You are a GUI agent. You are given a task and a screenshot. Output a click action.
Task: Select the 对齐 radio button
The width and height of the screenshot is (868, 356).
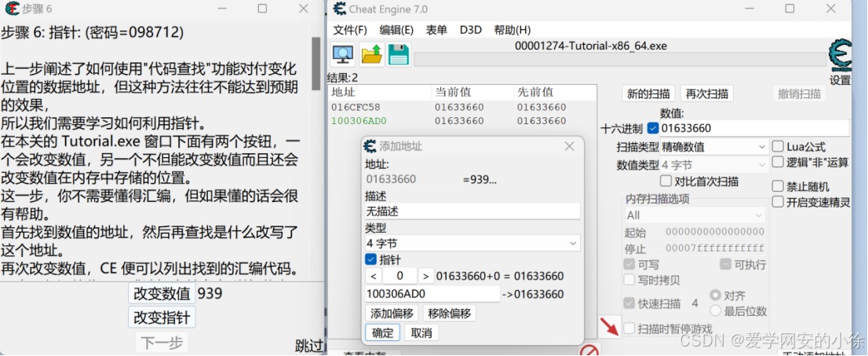[x=715, y=295]
